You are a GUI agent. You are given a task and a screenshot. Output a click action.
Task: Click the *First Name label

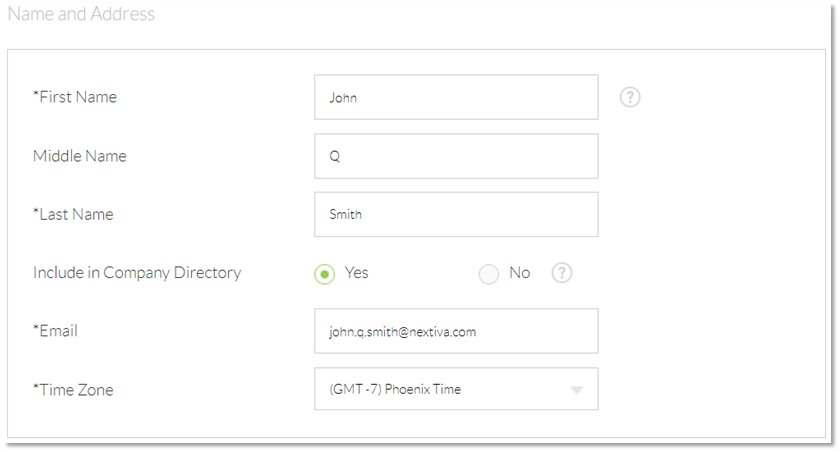pyautogui.click(x=75, y=97)
